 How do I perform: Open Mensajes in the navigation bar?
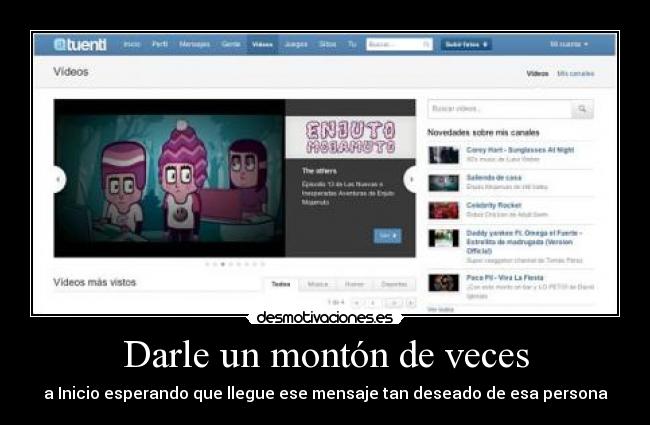point(194,44)
